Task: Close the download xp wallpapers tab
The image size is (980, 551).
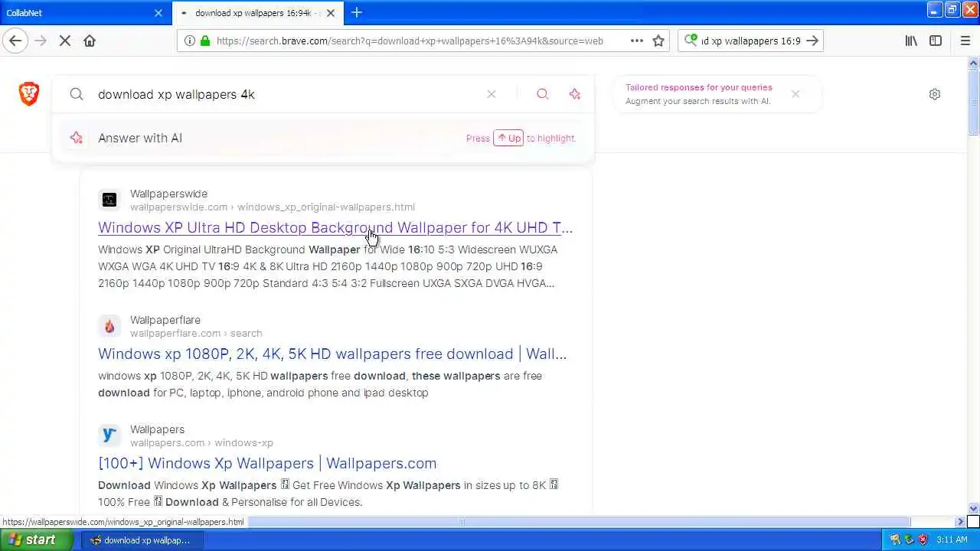Action: 331,13
